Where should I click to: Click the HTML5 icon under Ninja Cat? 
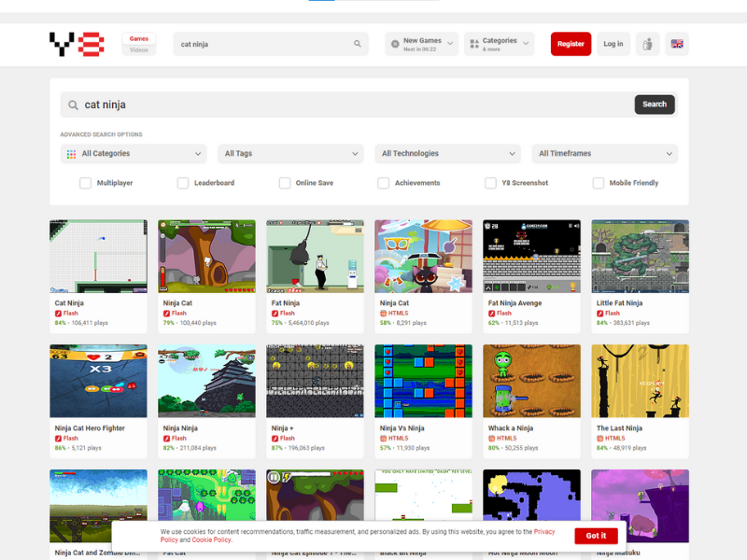point(383,314)
